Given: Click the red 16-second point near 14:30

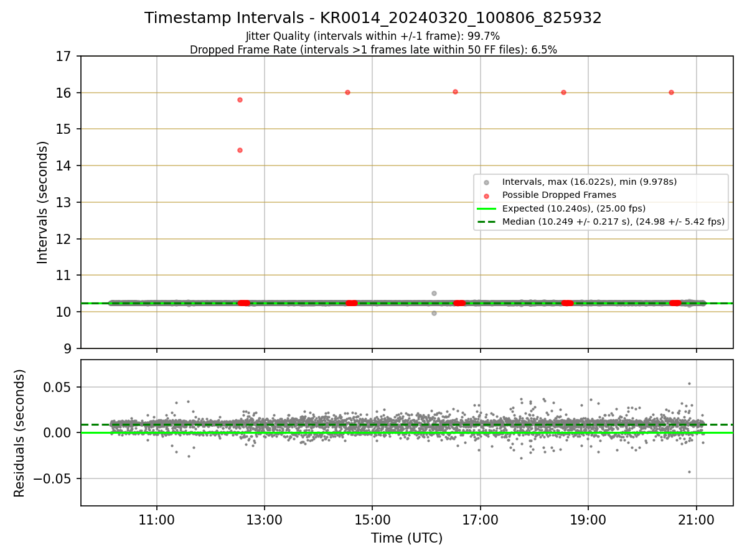Looking at the screenshot, I should coord(347,92).
